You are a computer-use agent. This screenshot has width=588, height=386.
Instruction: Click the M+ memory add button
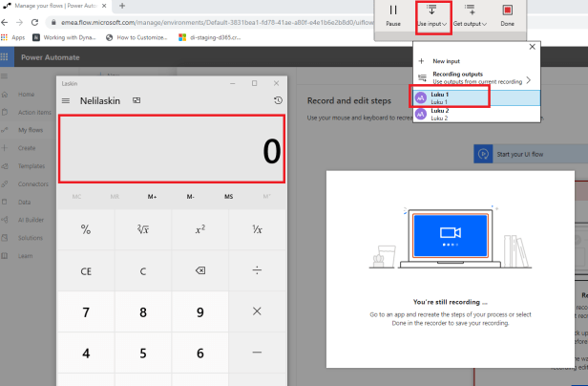153,197
